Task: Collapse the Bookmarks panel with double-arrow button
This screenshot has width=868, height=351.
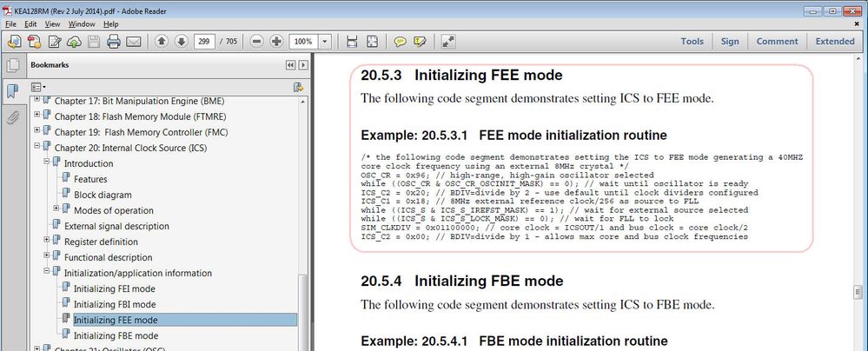Action: click(x=290, y=65)
